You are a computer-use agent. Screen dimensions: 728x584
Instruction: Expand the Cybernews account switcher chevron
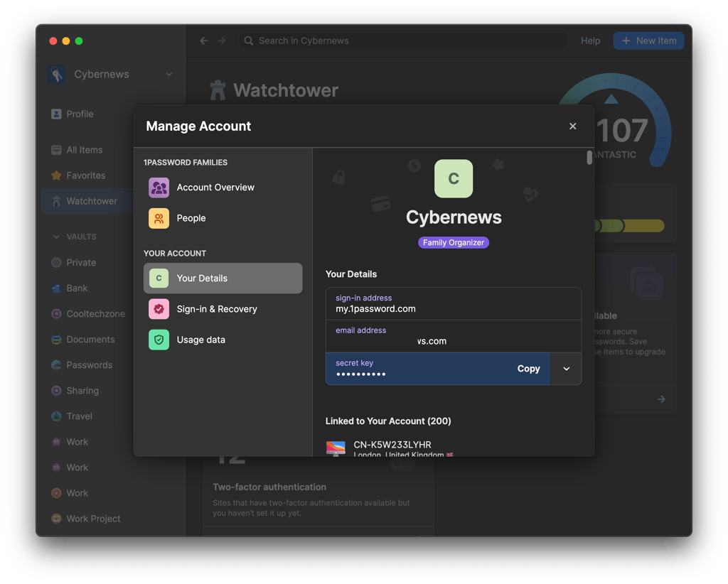tap(169, 74)
